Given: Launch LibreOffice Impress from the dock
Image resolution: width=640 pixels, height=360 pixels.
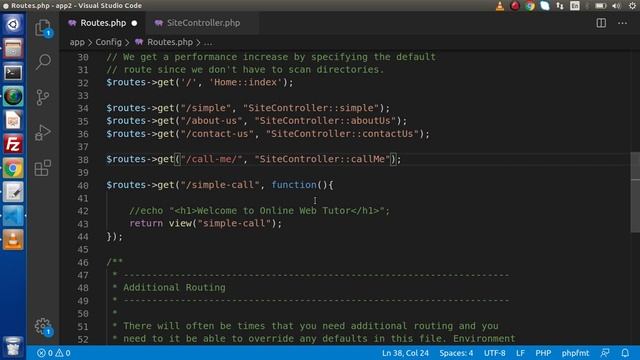Looking at the screenshot, I should [13, 120].
